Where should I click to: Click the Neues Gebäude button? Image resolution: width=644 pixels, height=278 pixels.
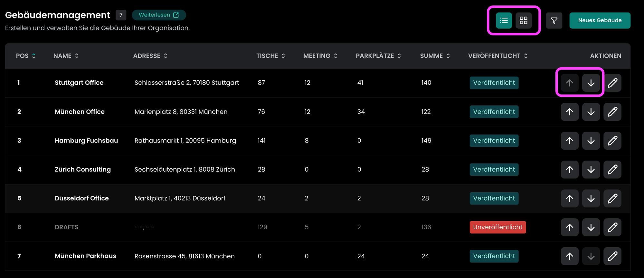(x=600, y=20)
